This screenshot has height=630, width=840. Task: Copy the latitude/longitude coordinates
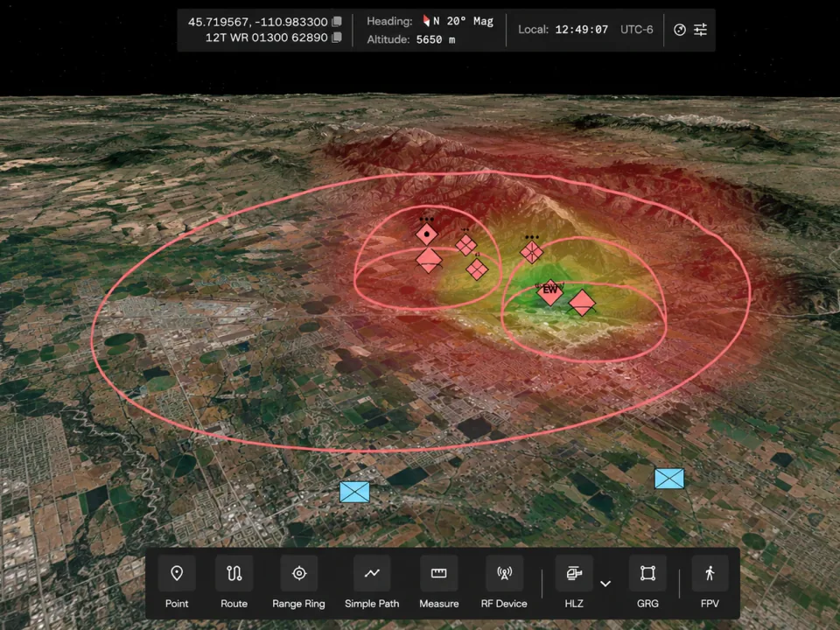click(337, 21)
